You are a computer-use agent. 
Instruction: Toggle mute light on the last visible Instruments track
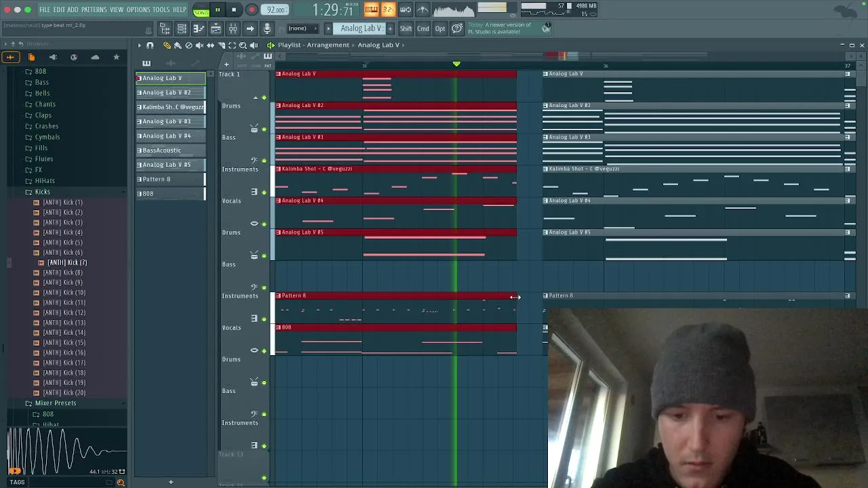pyautogui.click(x=264, y=445)
